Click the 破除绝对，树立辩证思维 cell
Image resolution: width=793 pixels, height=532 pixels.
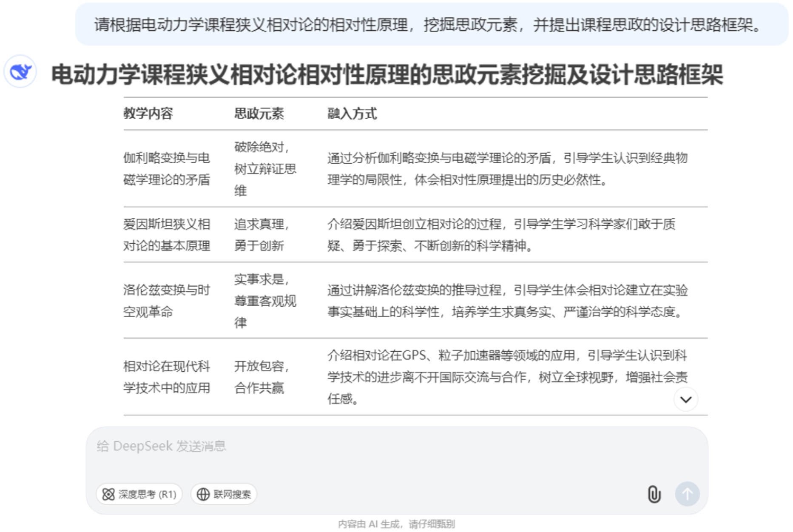[264, 169]
